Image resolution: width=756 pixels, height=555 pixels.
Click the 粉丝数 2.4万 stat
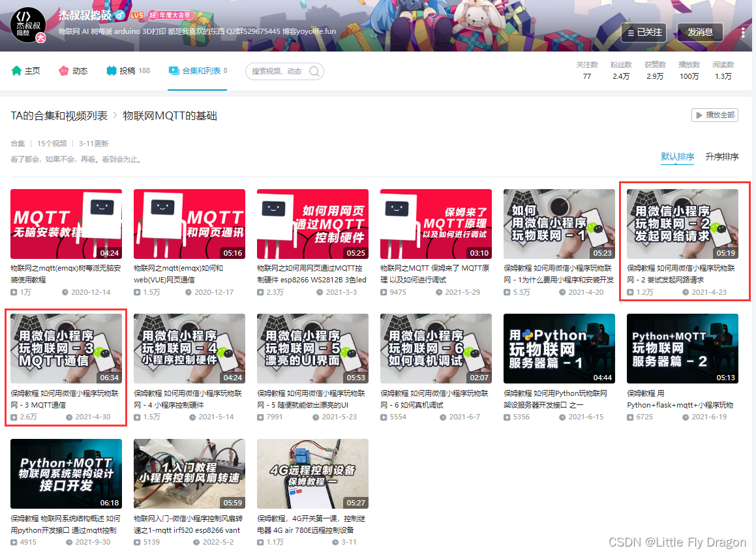(x=621, y=70)
